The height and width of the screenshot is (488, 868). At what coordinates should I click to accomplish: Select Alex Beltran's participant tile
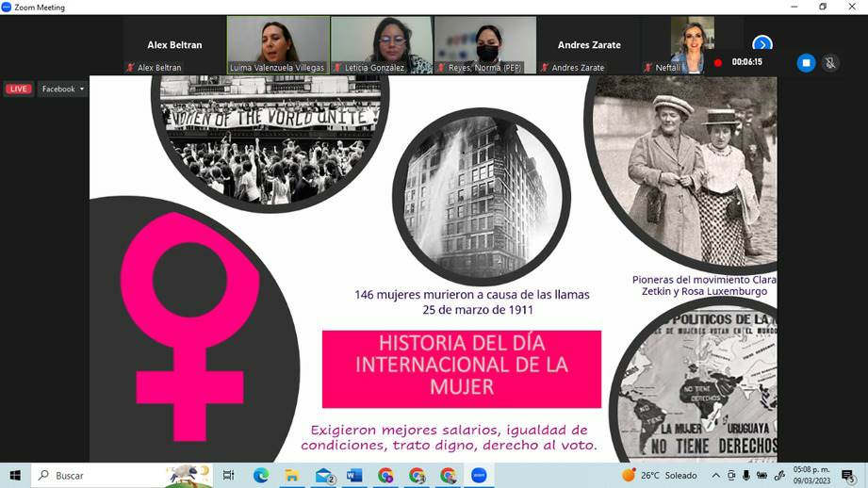click(174, 45)
